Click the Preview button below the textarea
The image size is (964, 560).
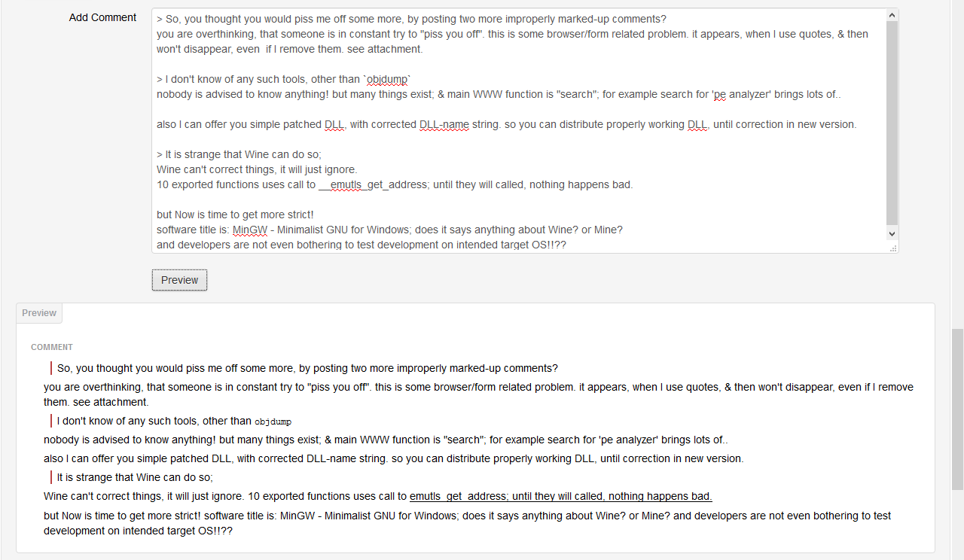point(179,280)
